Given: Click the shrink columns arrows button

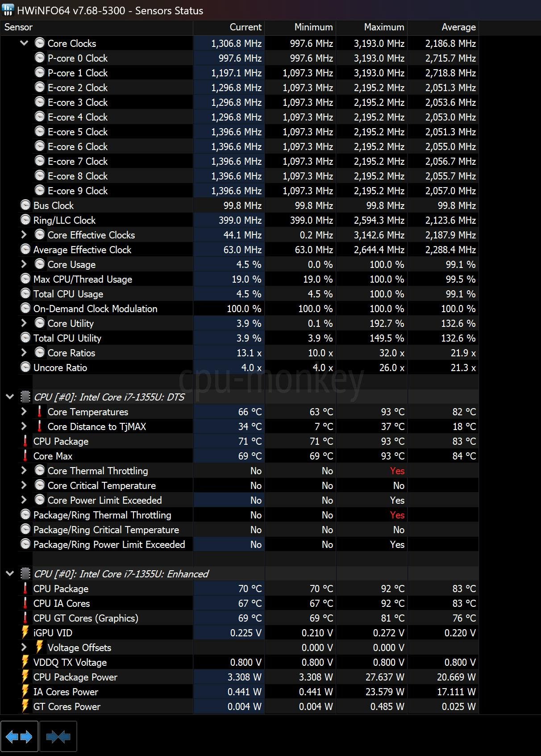Looking at the screenshot, I should click(58, 737).
